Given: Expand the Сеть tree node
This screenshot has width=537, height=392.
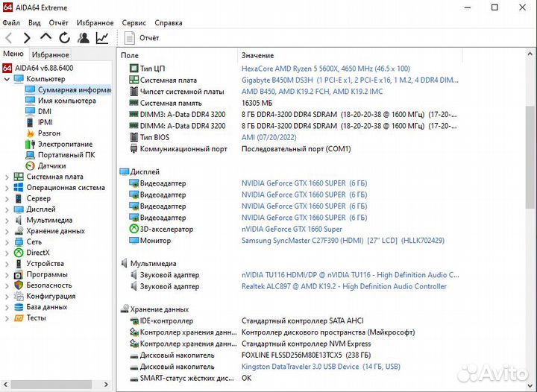Looking at the screenshot, I should click(7, 242).
